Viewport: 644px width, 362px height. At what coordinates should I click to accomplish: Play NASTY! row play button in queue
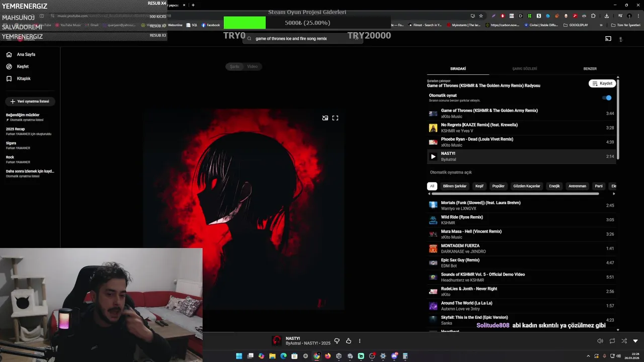(433, 156)
